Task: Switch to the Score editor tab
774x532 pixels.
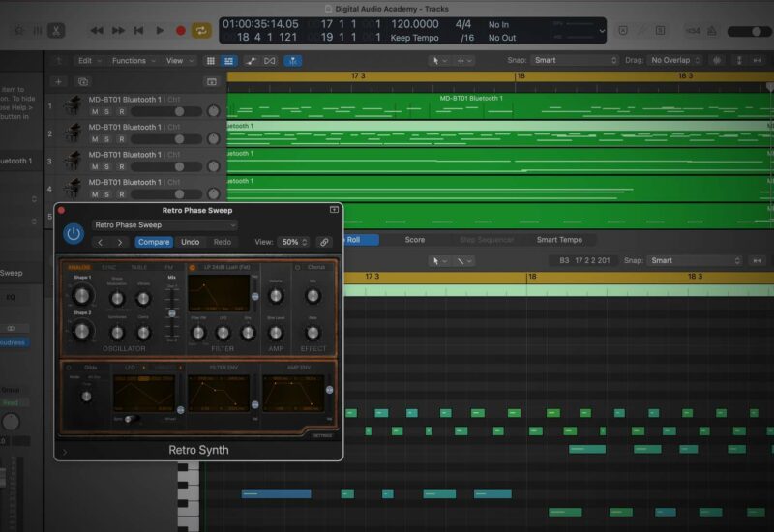Action: [415, 240]
